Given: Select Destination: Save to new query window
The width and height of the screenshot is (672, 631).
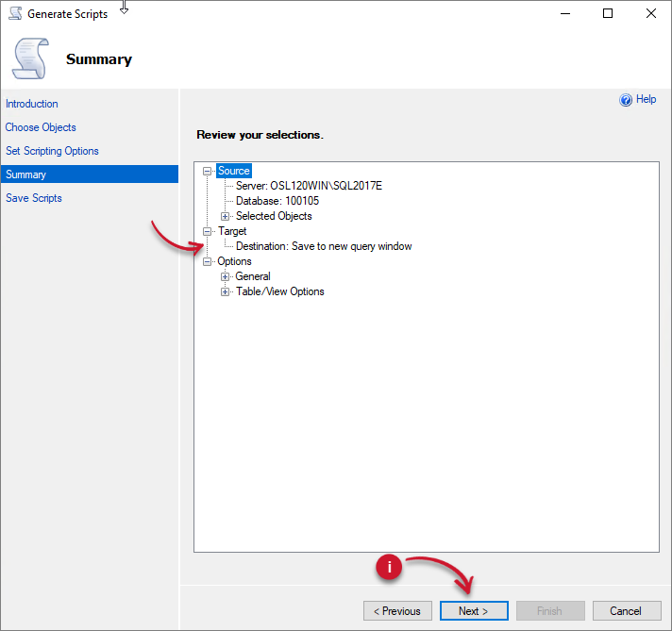Looking at the screenshot, I should 324,246.
